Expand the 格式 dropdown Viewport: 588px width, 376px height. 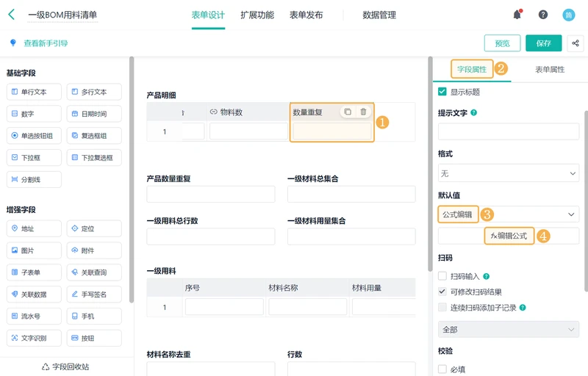[x=509, y=173]
